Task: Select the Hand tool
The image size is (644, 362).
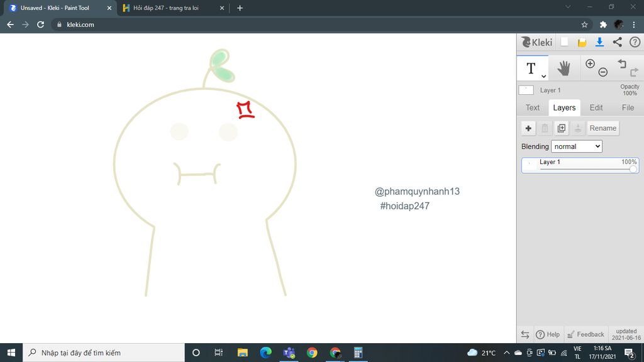Action: tap(563, 67)
